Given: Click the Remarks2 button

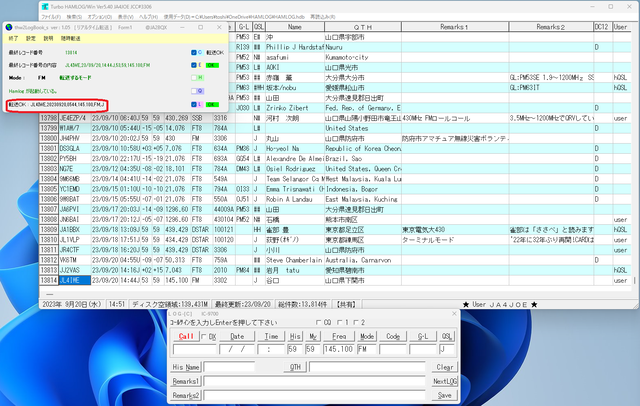Looking at the screenshot, I should [x=186, y=395].
